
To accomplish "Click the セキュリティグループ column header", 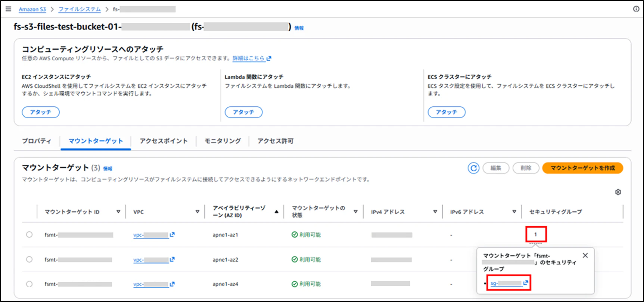I will (x=556, y=211).
